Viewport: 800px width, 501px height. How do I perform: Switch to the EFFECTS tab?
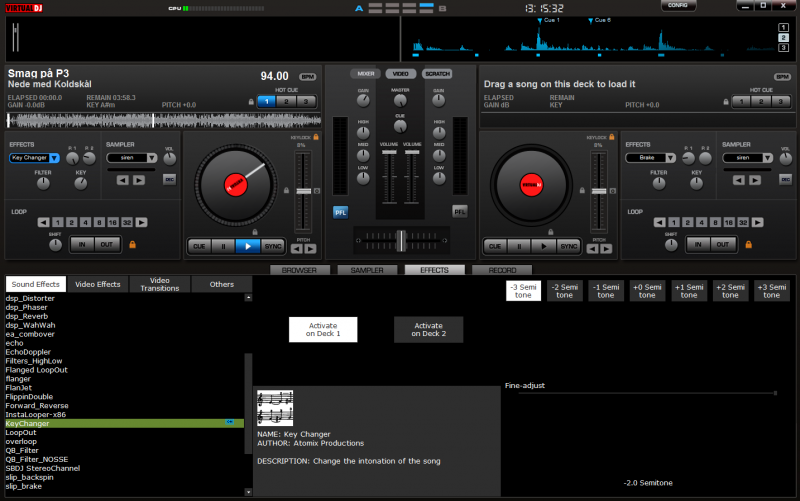[435, 270]
